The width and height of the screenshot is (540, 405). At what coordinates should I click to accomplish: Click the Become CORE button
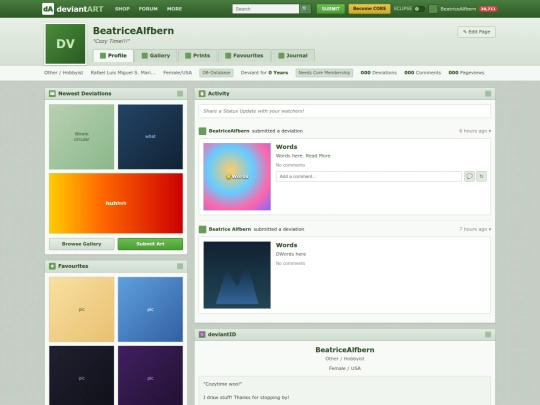pyautogui.click(x=369, y=9)
